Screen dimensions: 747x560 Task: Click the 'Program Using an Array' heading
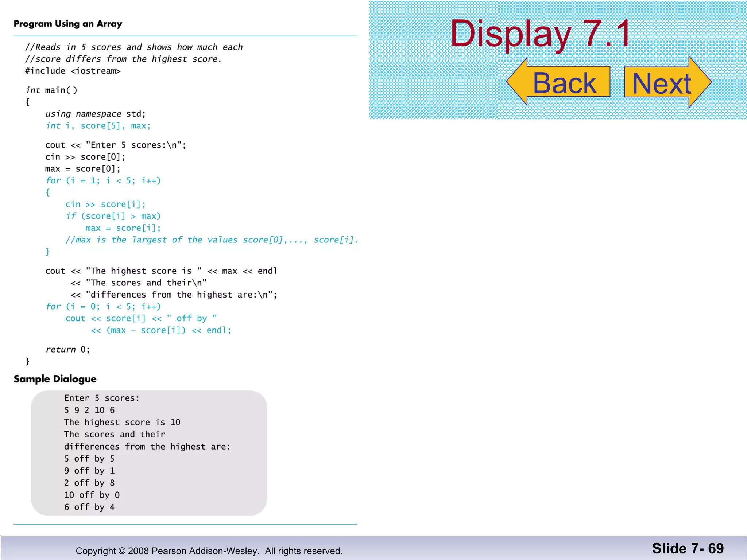tap(68, 24)
